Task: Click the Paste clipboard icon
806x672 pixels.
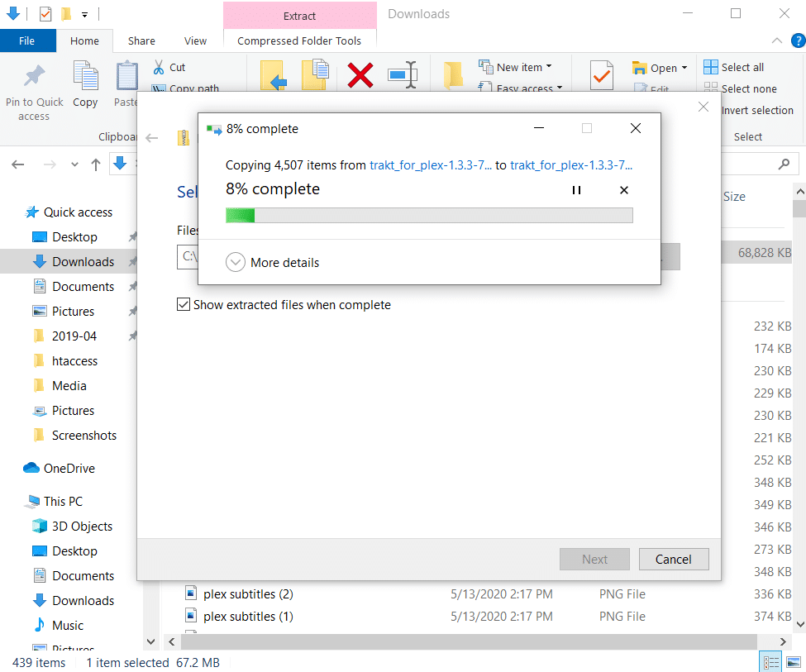Action: tap(127, 75)
